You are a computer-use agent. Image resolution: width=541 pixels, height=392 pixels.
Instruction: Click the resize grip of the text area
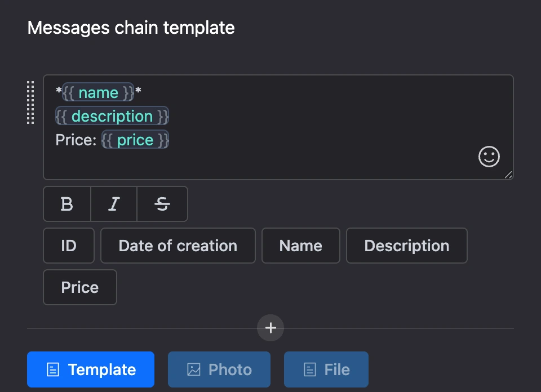(x=508, y=175)
